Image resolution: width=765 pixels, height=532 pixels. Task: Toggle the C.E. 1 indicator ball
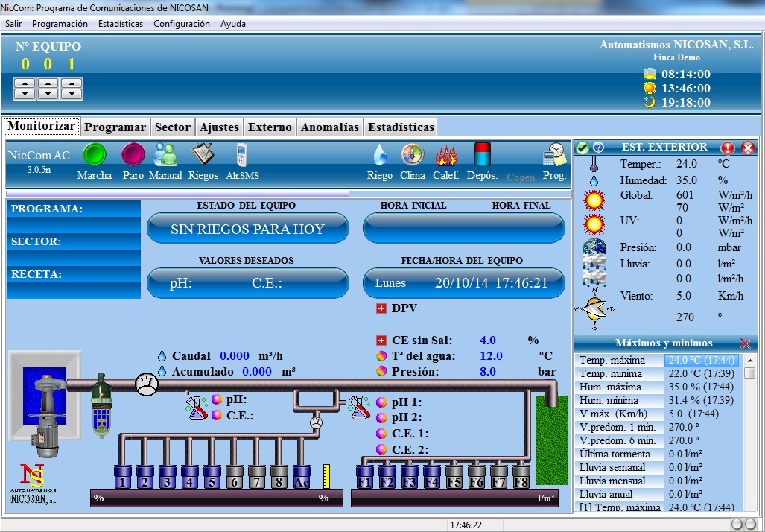point(381,434)
